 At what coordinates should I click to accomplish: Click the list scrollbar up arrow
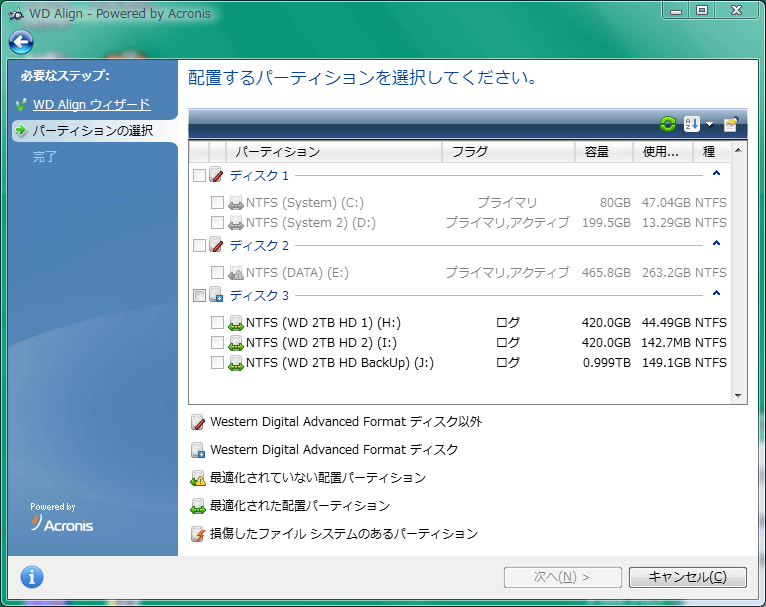tap(738, 150)
